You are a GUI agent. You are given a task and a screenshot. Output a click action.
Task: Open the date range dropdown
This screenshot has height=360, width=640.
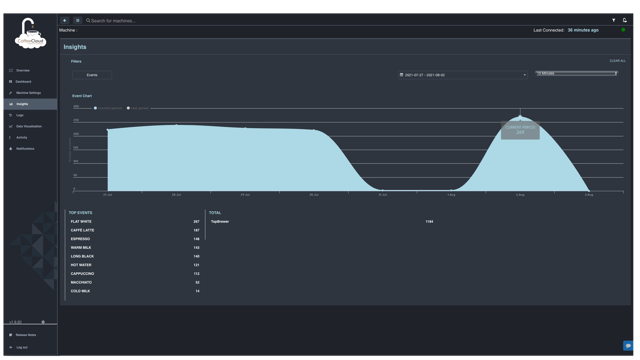462,75
